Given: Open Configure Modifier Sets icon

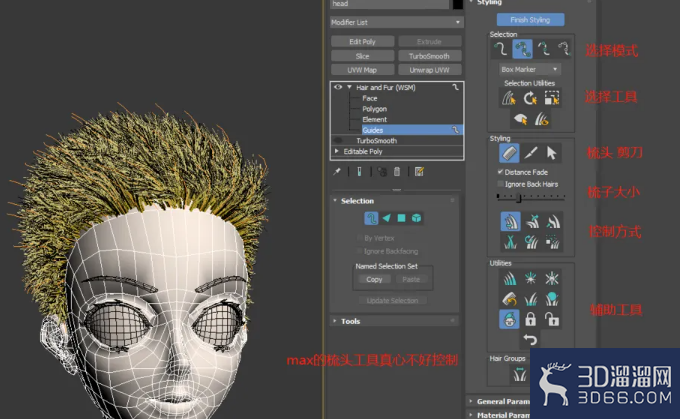Looking at the screenshot, I should point(419,172).
